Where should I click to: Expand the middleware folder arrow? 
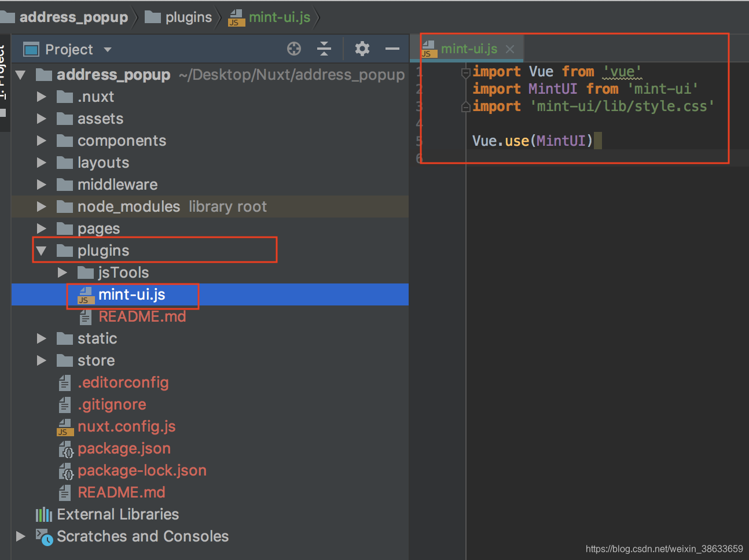point(42,185)
